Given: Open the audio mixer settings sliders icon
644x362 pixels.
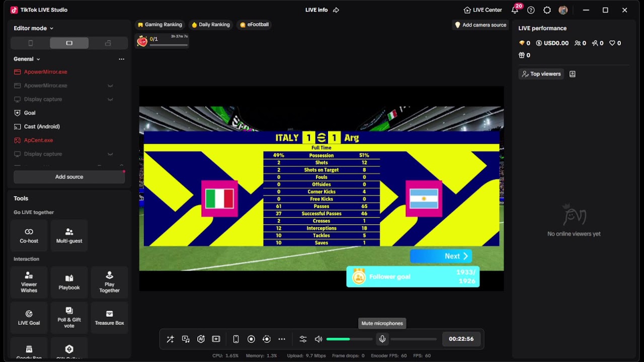Looking at the screenshot, I should [x=303, y=339].
